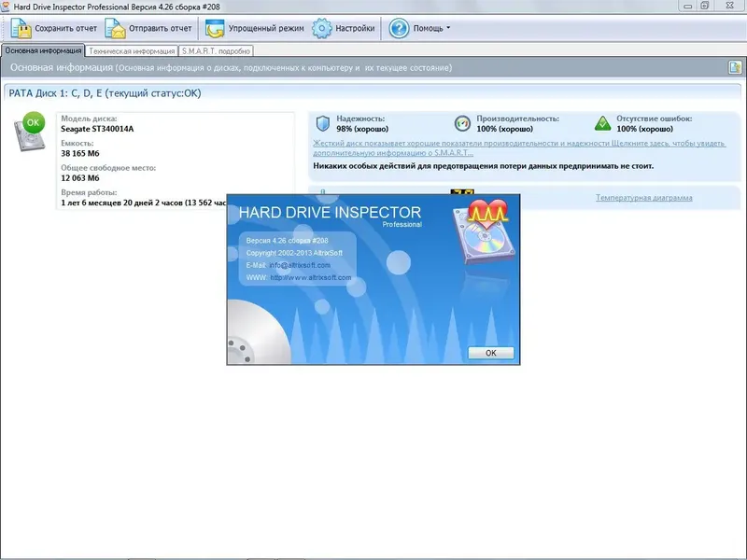The height and width of the screenshot is (560, 747).
Task: Open Настройки via the gear icon
Action: 321,28
